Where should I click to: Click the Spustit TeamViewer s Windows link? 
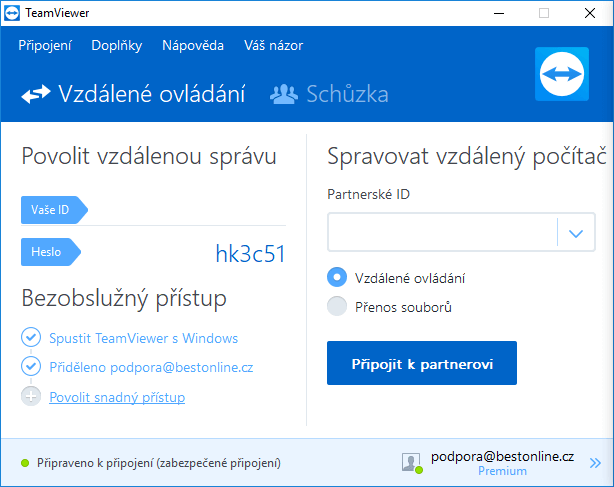143,338
